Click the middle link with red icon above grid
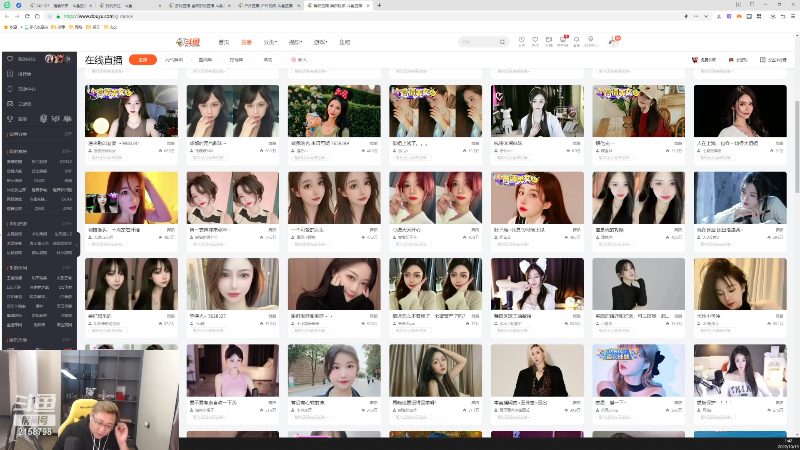This screenshot has width=800, height=450. pyautogui.click(x=738, y=60)
